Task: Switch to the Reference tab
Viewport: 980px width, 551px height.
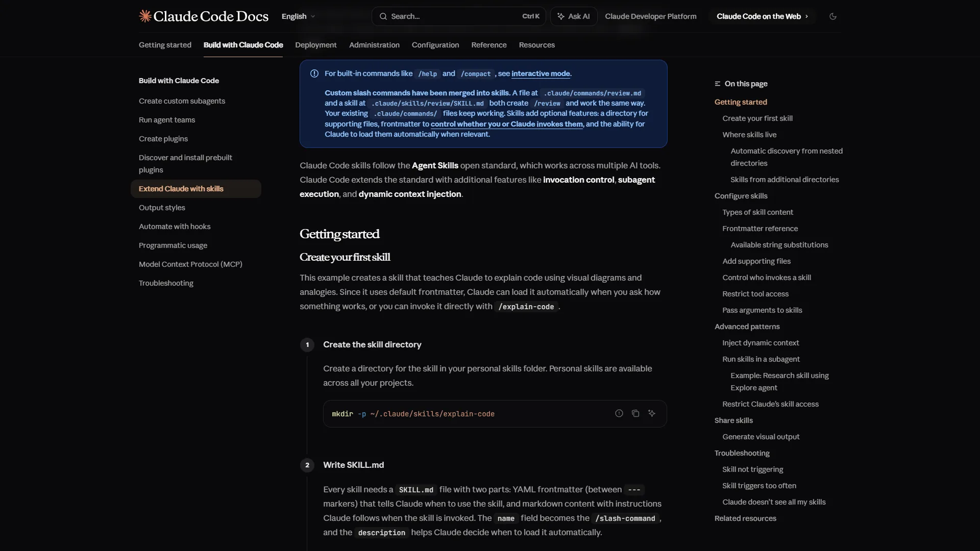Action: click(x=489, y=45)
